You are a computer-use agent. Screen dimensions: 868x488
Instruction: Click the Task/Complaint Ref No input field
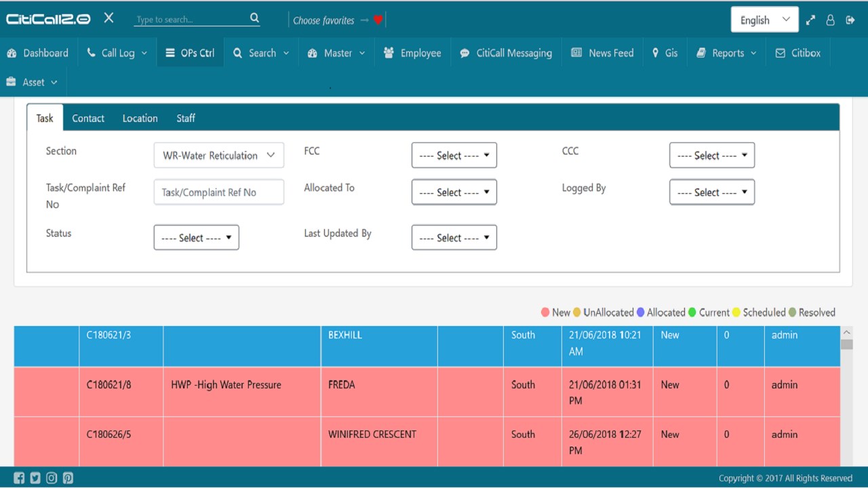(x=219, y=192)
